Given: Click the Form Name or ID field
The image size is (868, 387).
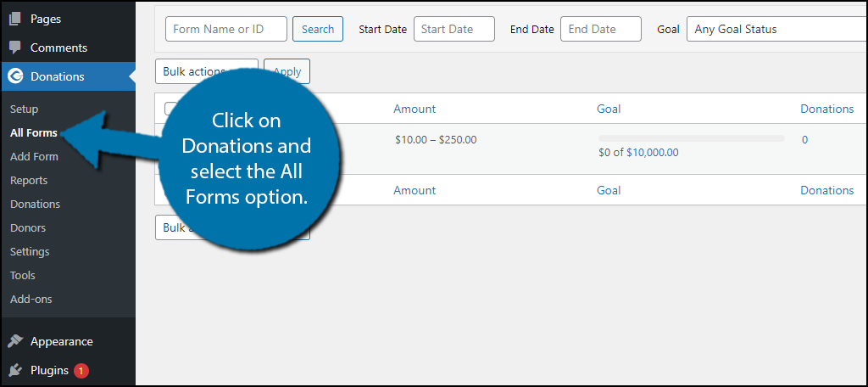Looking at the screenshot, I should (x=225, y=29).
